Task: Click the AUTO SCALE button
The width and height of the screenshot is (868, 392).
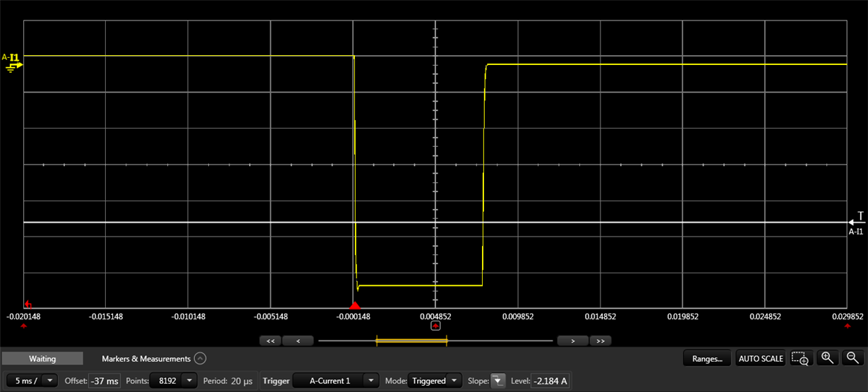Action: (760, 359)
